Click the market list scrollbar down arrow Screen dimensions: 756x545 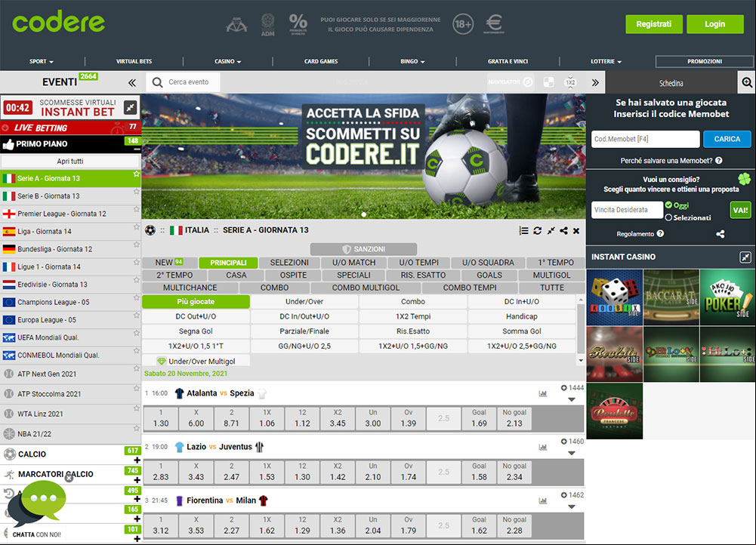pyautogui.click(x=581, y=361)
